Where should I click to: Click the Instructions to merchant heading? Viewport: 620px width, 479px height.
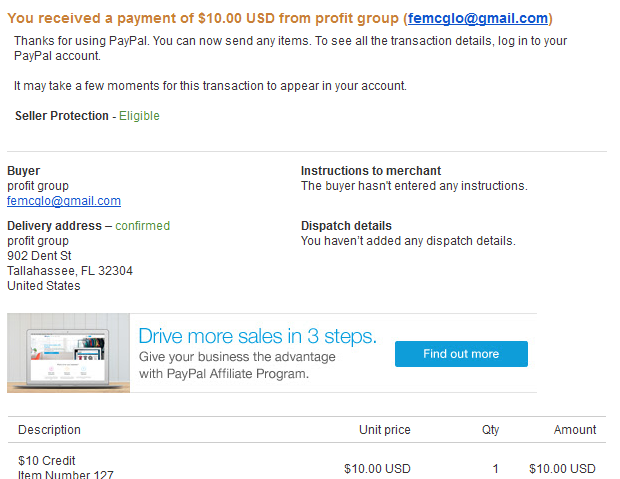click(x=370, y=170)
